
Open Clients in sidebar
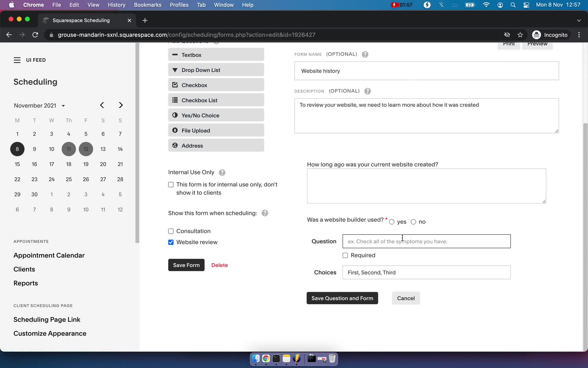[x=24, y=269]
